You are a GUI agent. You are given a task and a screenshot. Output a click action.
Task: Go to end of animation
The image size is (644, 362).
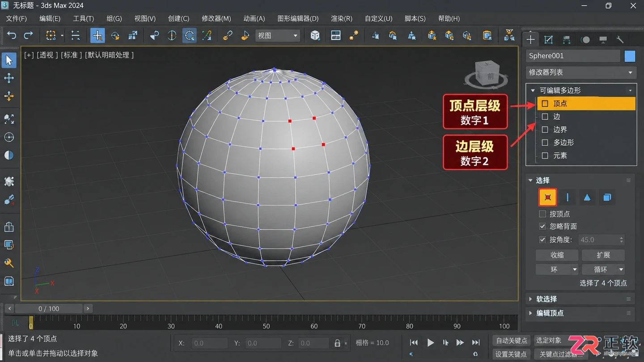476,343
